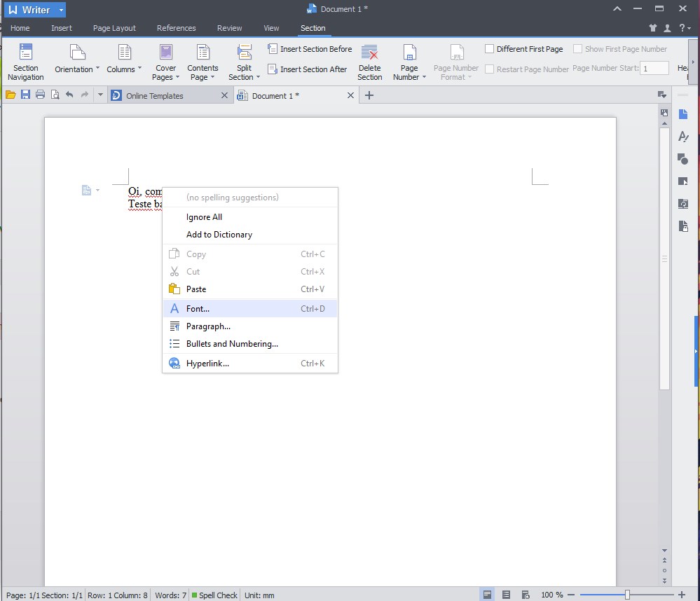Click Ignore All in the spelling menu
700x601 pixels.
(x=204, y=216)
